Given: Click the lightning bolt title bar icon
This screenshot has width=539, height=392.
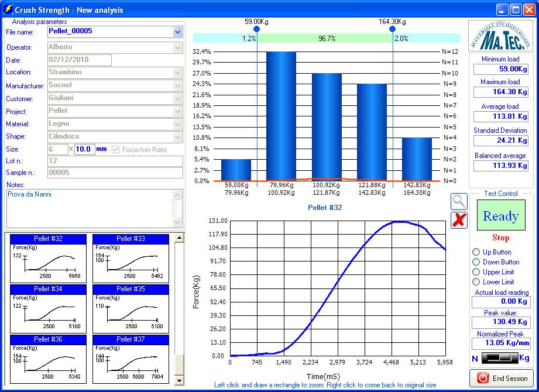Looking at the screenshot, I should click(8, 10).
